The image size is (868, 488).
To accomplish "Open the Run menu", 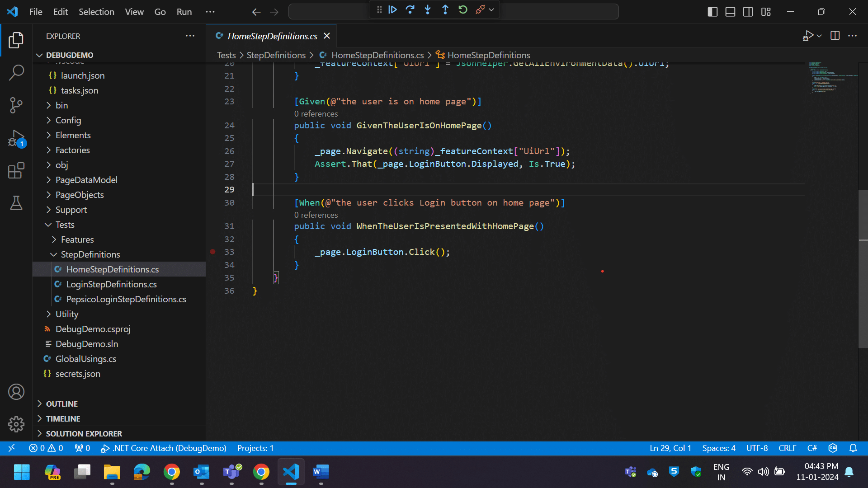I will (184, 12).
